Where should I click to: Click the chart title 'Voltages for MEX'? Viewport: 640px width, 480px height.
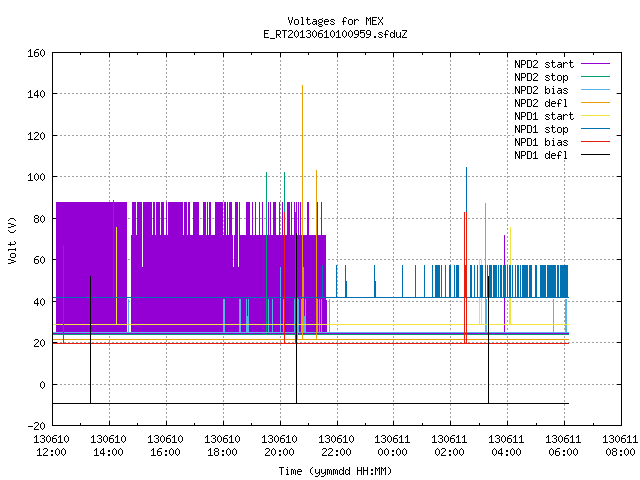pos(336,21)
